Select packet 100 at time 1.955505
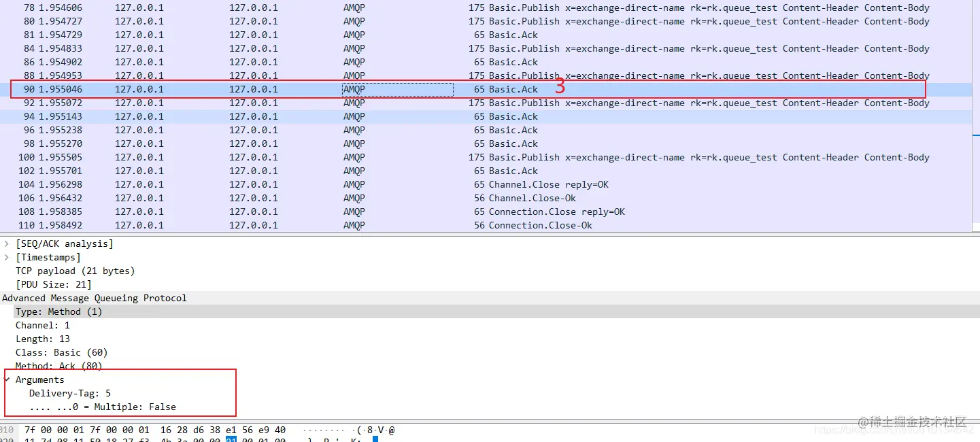The image size is (980, 442). [486, 157]
